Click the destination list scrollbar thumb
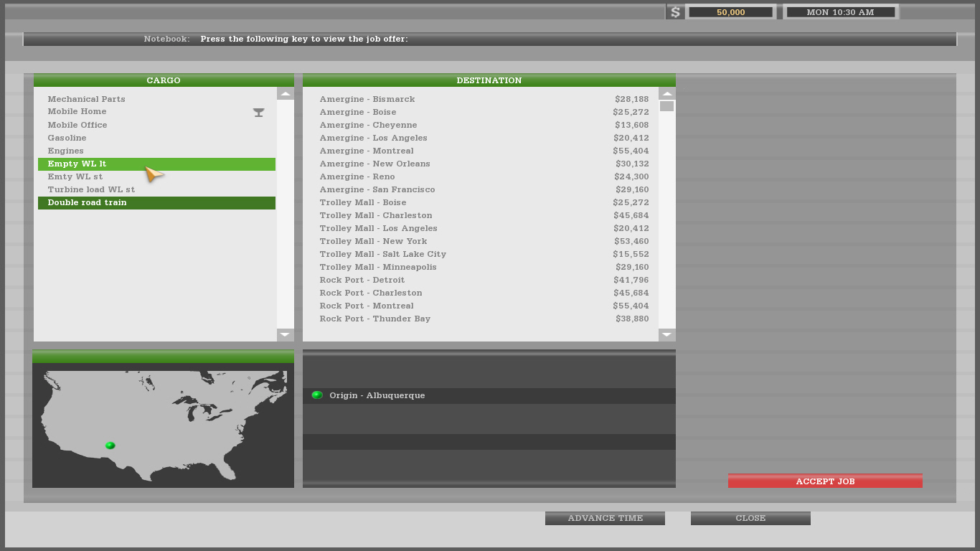 [666, 106]
